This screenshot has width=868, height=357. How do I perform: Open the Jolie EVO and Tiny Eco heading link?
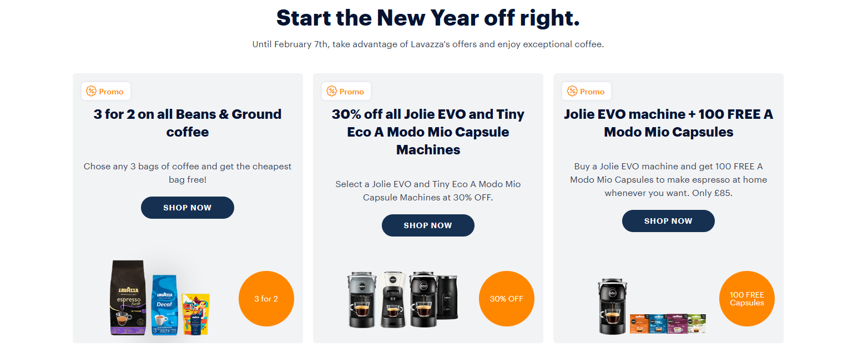tap(428, 132)
